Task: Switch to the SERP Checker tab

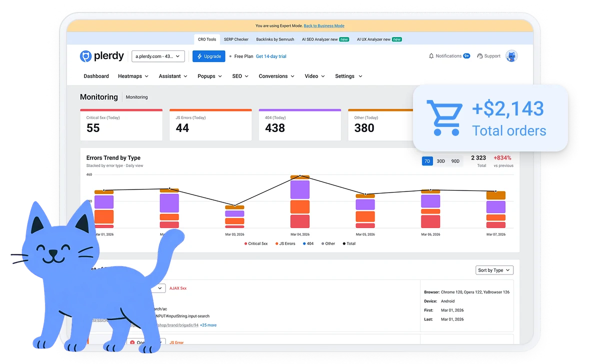Action: [236, 39]
